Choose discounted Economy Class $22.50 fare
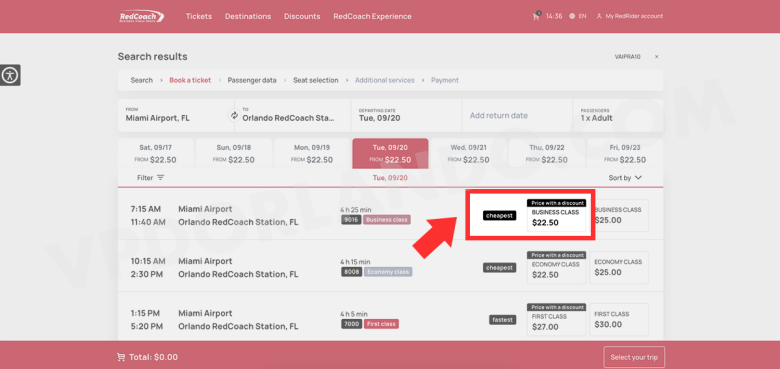This screenshot has height=369, width=780. click(x=557, y=268)
